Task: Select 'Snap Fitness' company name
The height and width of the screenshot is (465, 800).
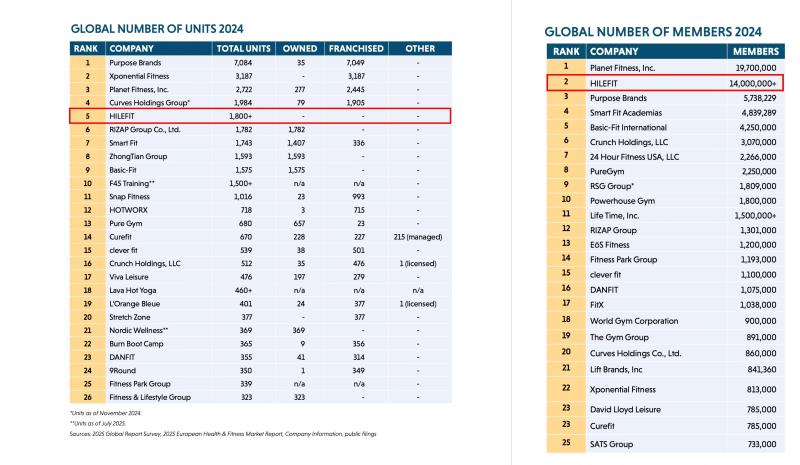Action: click(x=130, y=197)
